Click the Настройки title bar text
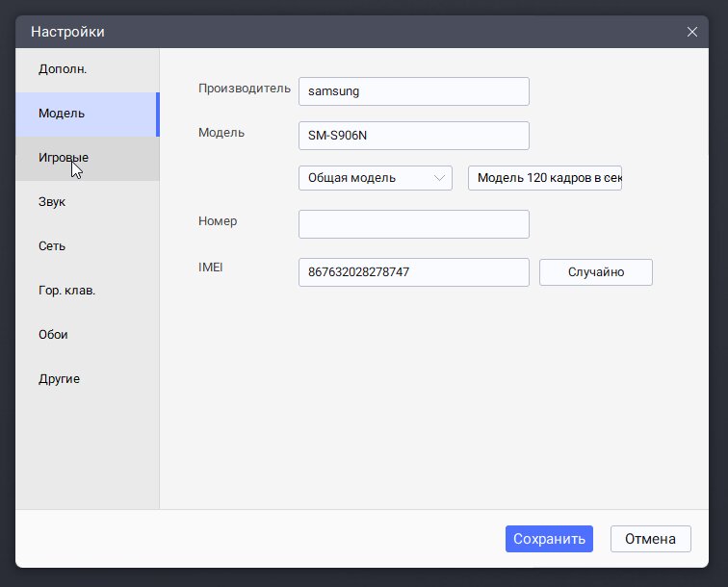This screenshot has width=728, height=587. (x=67, y=32)
